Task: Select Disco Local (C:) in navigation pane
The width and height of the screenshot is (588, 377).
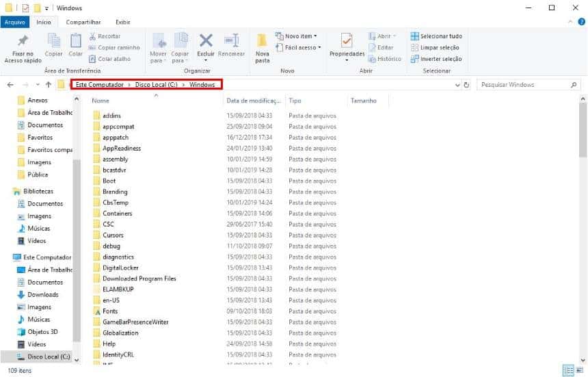Action: (x=44, y=356)
